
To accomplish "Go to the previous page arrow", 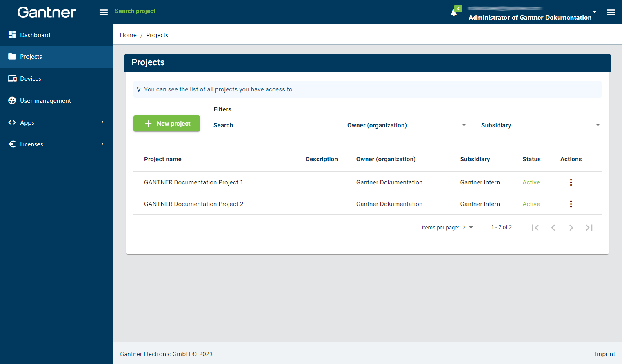I will coord(553,228).
